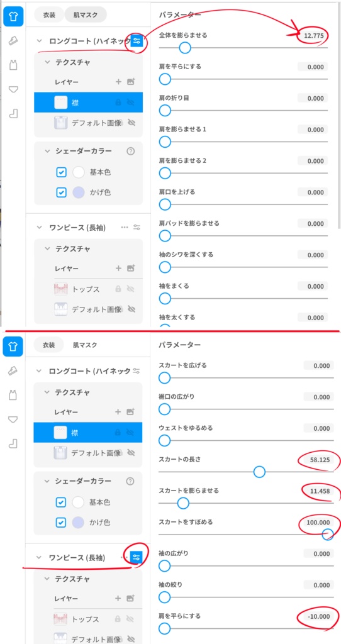Collapse ワンピース テクスチャ chevron in upper capture
The width and height of the screenshot is (341, 644).
point(47,249)
